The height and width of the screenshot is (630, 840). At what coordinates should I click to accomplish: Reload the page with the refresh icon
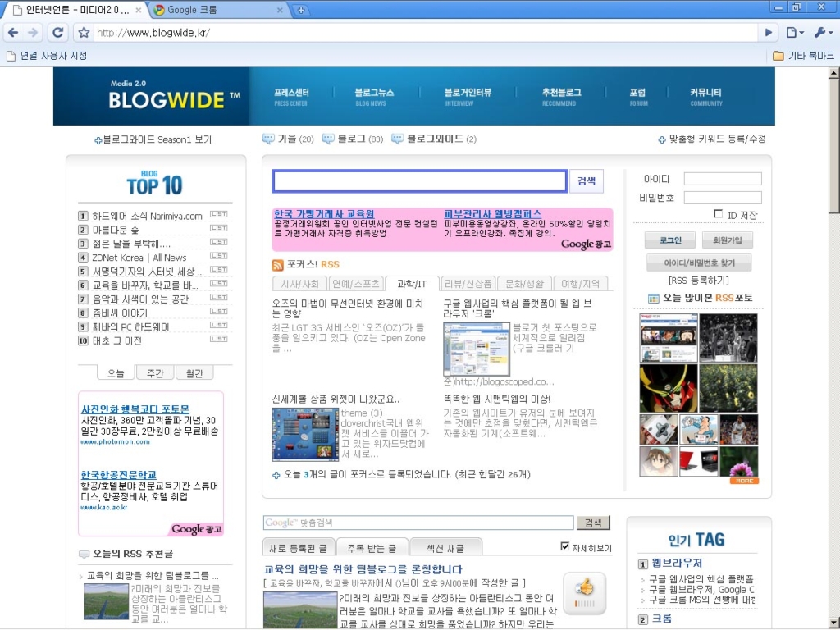(58, 33)
